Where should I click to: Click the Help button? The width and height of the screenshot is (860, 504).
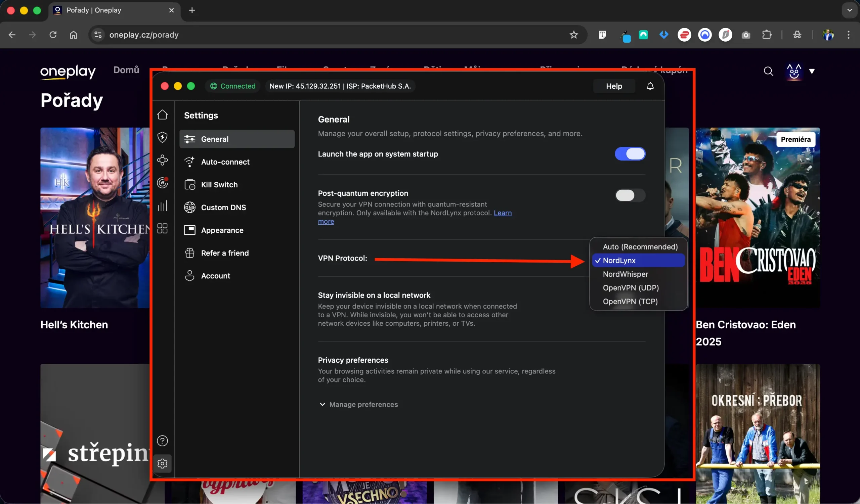614,86
